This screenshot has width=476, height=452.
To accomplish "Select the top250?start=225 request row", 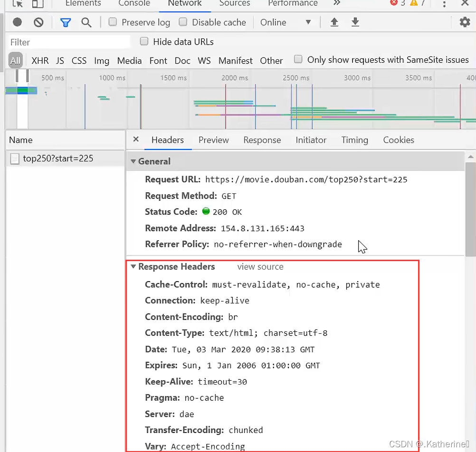I will [65, 159].
